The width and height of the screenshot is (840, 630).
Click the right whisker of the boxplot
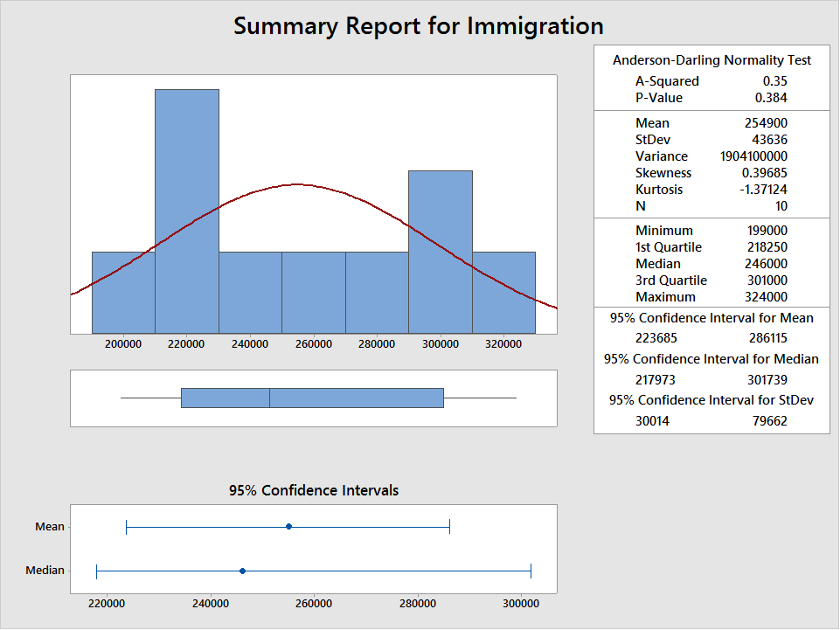(480, 398)
